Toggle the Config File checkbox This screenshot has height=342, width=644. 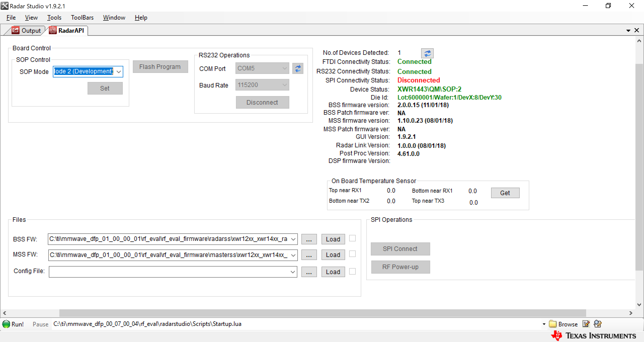coord(352,271)
